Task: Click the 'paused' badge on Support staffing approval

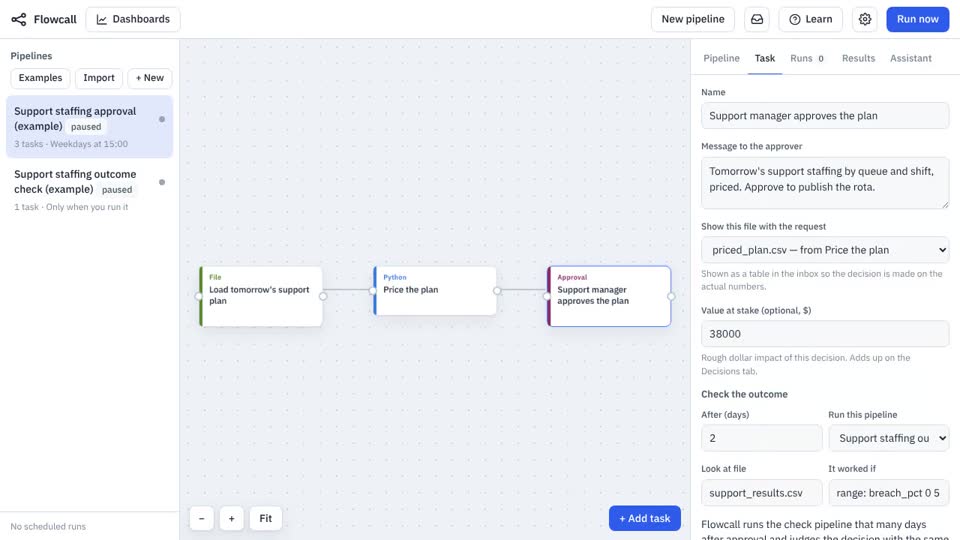Action: (x=86, y=127)
